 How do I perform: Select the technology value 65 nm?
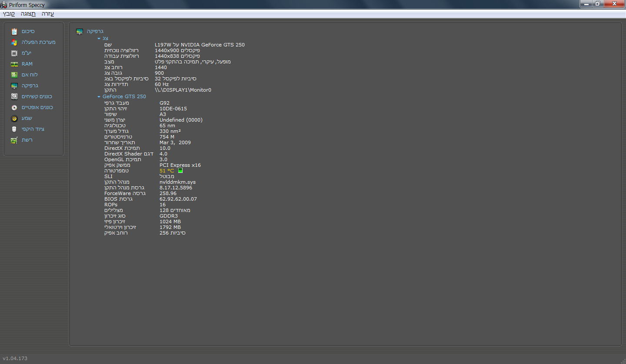click(x=167, y=126)
